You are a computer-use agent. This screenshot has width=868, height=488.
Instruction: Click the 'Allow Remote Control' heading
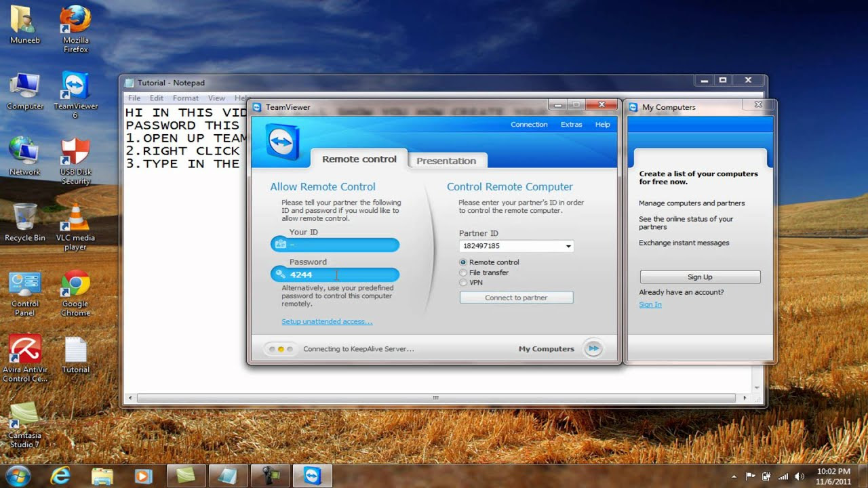coord(322,187)
